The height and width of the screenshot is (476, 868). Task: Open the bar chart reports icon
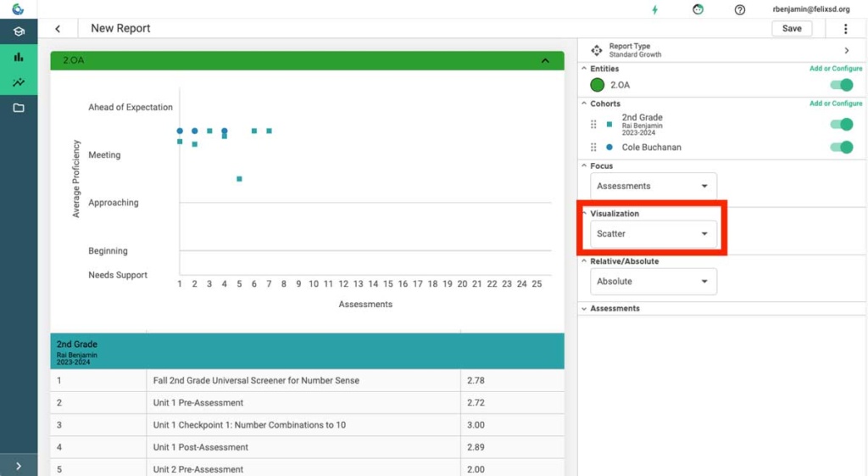[x=19, y=57]
